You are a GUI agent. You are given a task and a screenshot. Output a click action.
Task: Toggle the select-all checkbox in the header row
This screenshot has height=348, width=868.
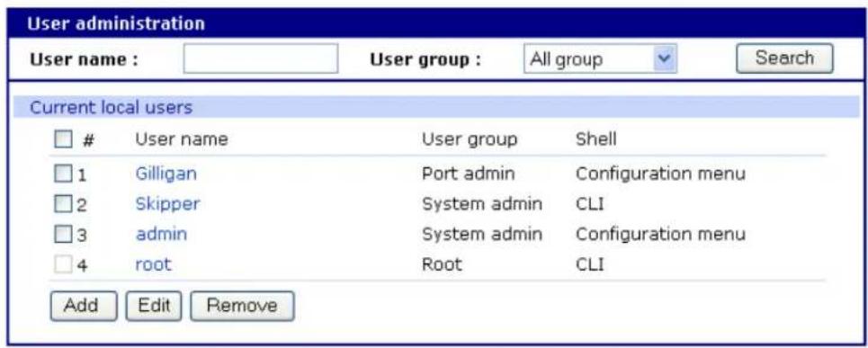tap(63, 139)
